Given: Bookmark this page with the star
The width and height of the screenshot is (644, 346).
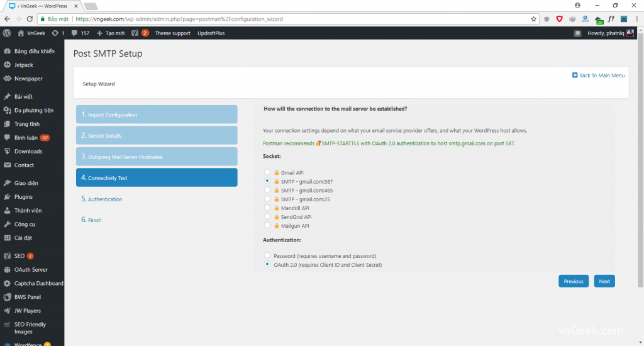Looking at the screenshot, I should [x=533, y=19].
